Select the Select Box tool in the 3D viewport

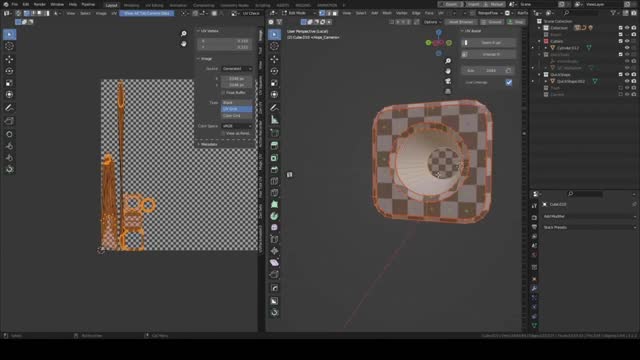pyautogui.click(x=274, y=35)
